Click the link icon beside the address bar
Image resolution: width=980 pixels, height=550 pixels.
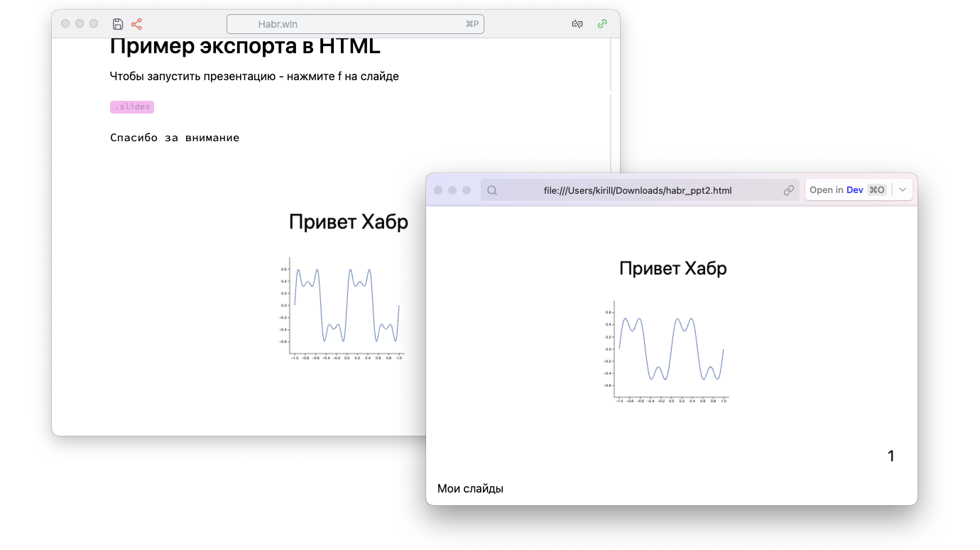click(788, 189)
